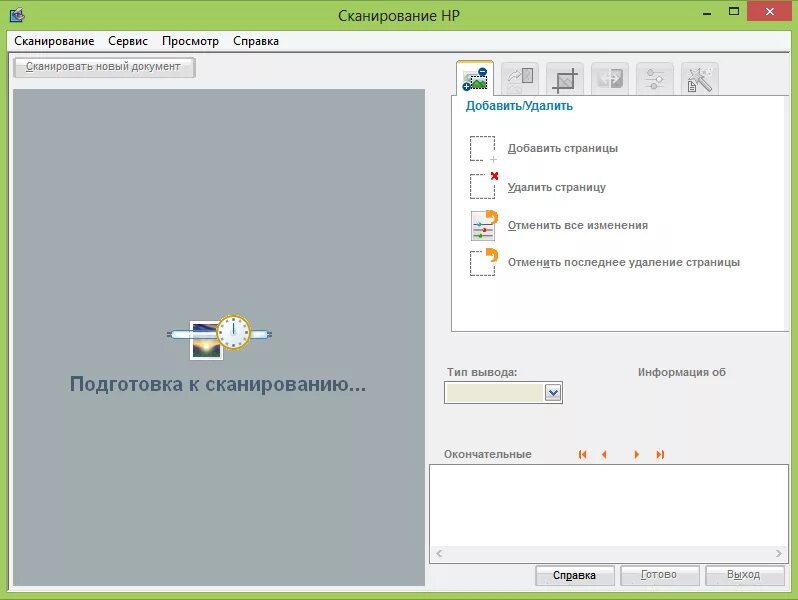Viewport: 798px width, 600px height.
Task: Click the Удалить страницу red X icon
Action: [483, 186]
